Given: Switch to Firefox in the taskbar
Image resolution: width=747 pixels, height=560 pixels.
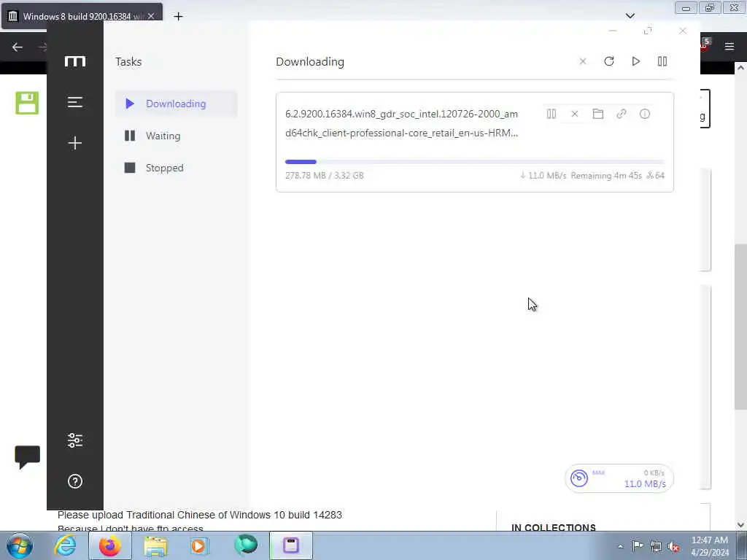Looking at the screenshot, I should 110,545.
